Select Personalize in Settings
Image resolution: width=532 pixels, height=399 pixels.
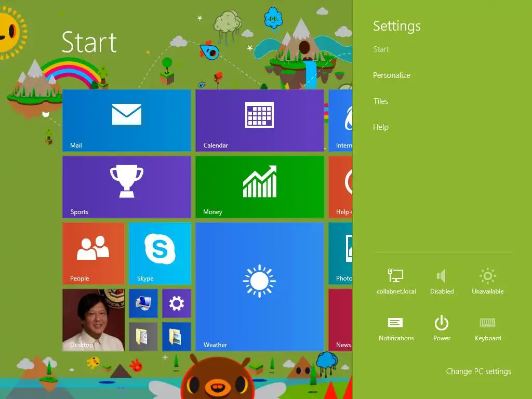pos(392,75)
